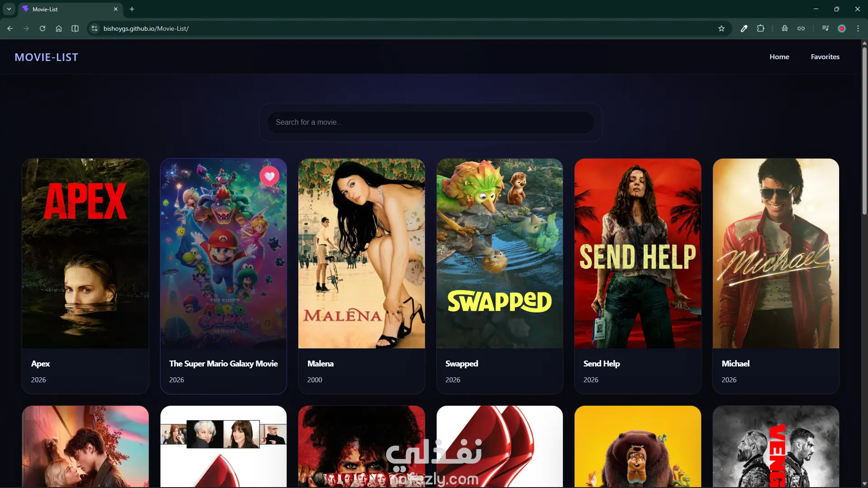Click the Send Help title text

[x=602, y=364]
